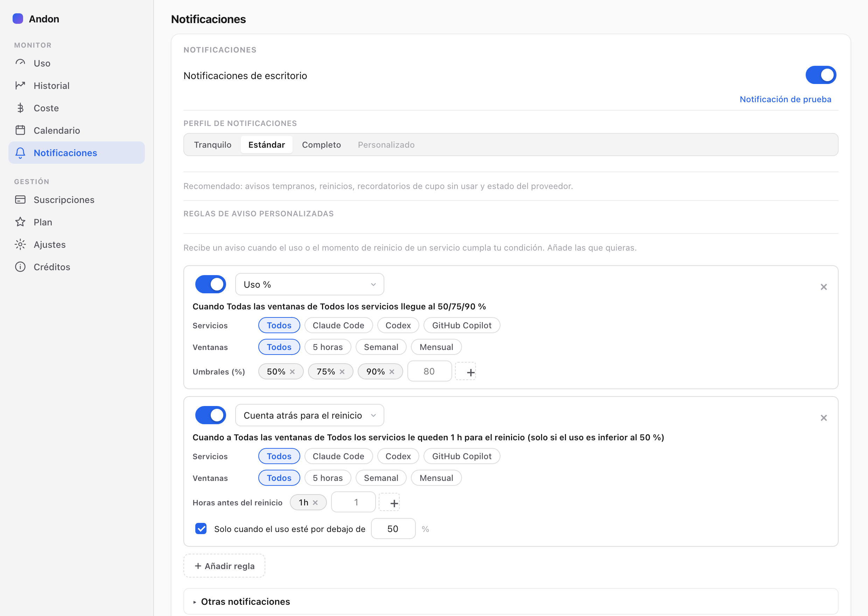The height and width of the screenshot is (616, 868).
Task: Open Plan page from sidebar
Action: coord(77,222)
